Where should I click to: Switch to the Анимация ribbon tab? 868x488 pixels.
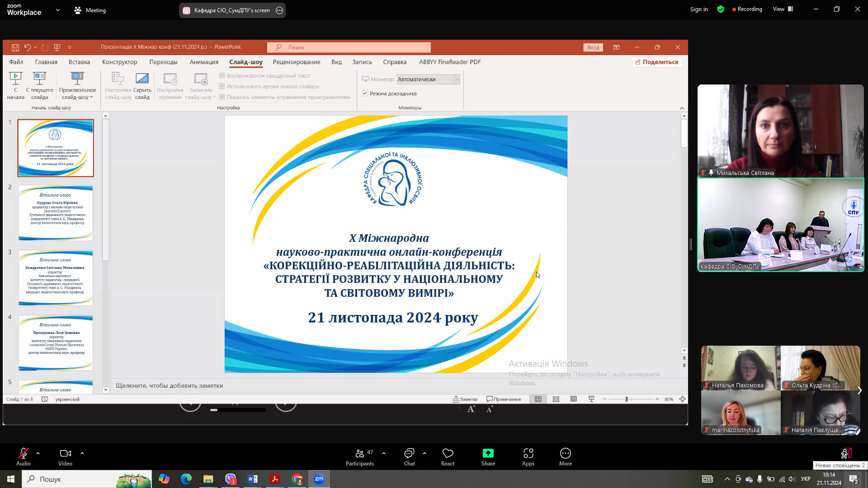[204, 62]
